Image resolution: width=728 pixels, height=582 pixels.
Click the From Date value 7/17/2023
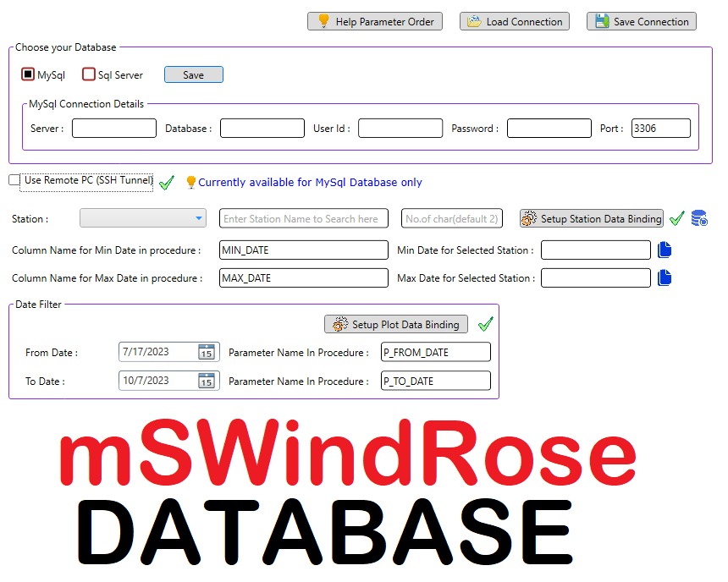pos(146,352)
